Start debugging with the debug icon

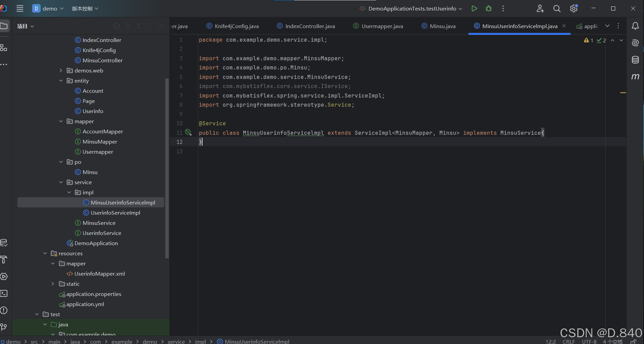(x=488, y=8)
